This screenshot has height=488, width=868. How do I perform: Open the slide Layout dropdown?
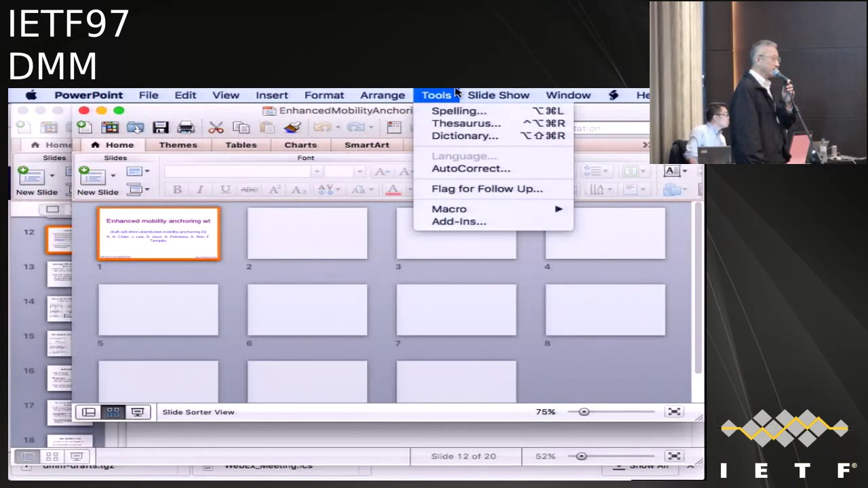coord(138,172)
